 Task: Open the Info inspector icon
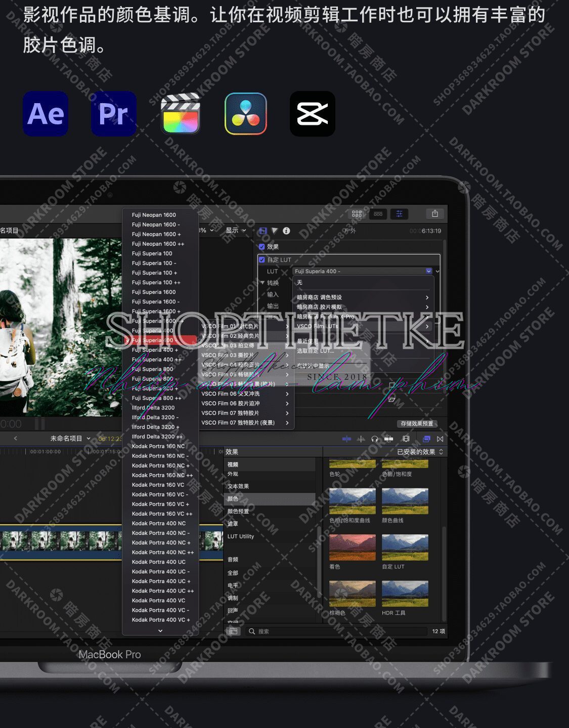coord(286,231)
